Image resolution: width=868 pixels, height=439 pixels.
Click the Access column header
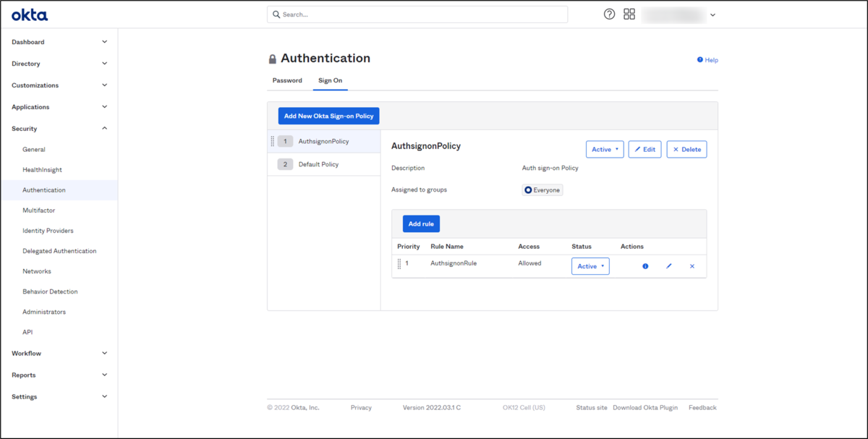click(x=529, y=247)
